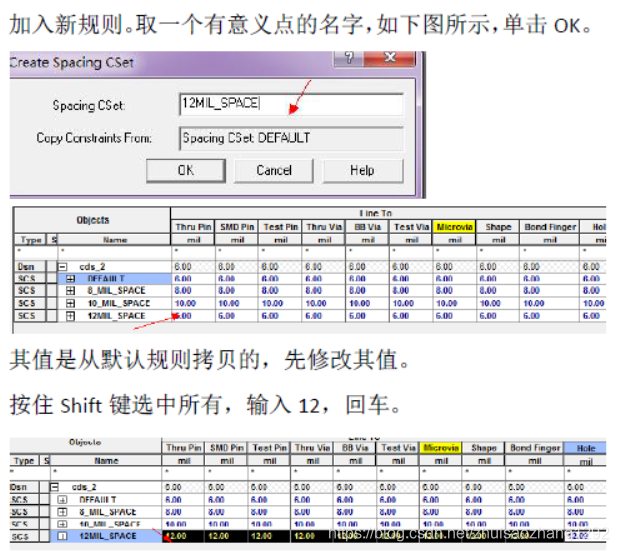
Task: Select yellow Microvia column header in upper table
Action: (x=454, y=228)
